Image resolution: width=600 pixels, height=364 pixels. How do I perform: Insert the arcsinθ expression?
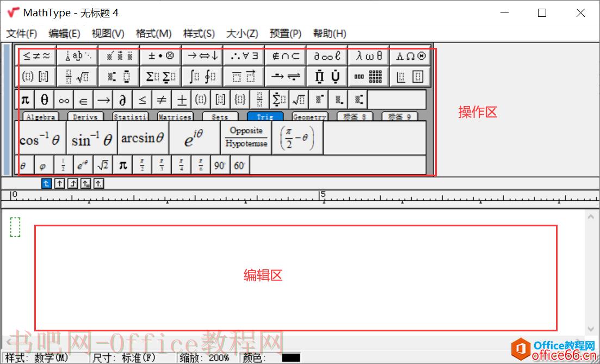[143, 138]
